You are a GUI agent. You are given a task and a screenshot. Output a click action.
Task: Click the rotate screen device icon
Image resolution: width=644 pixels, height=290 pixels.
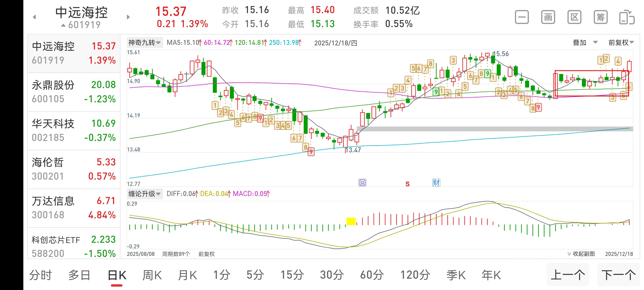(627, 17)
